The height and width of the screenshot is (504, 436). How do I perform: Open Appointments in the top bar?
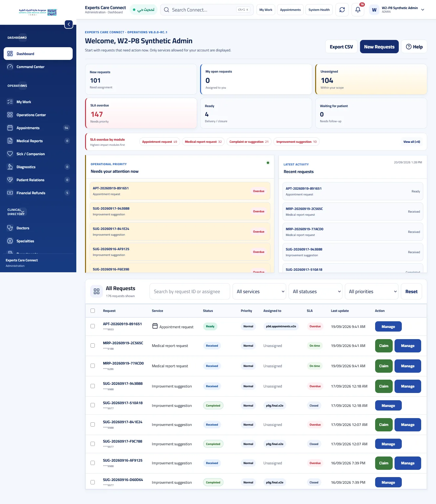click(x=290, y=10)
